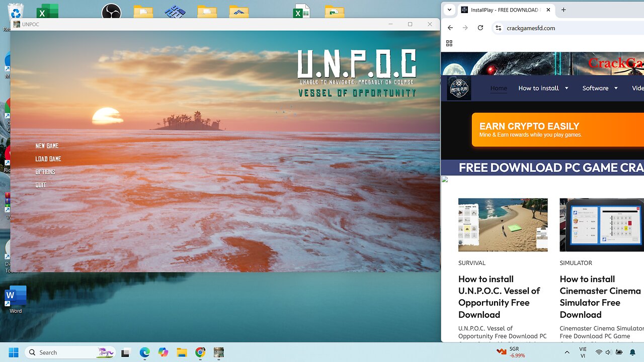Open Microsoft Edge from taskbar

[144, 352]
